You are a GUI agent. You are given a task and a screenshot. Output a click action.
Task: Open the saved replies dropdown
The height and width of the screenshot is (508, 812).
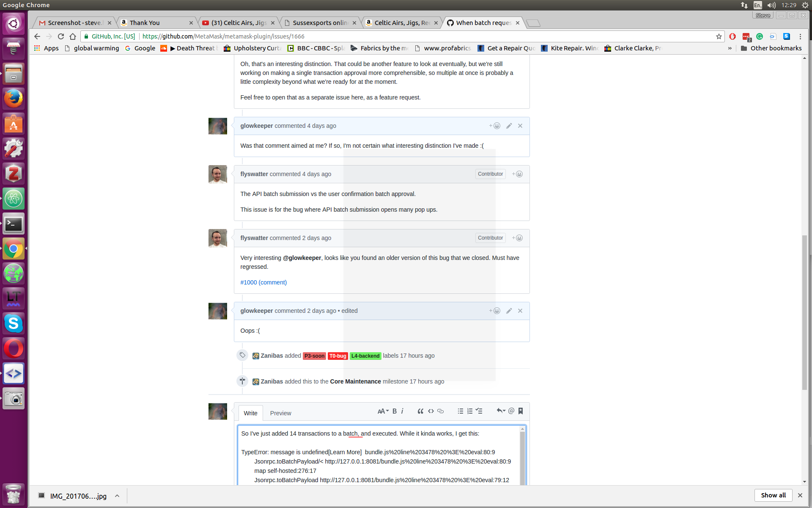pos(501,411)
